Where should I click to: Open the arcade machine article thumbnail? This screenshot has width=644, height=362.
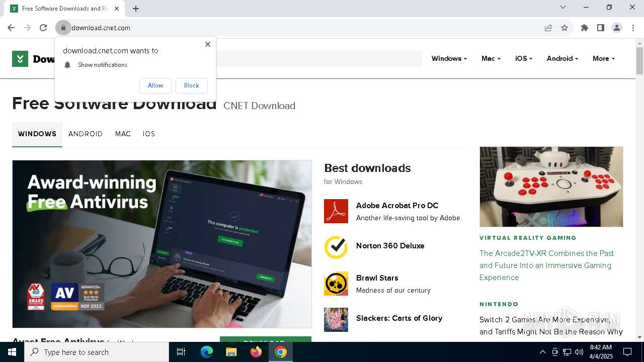[x=551, y=187]
